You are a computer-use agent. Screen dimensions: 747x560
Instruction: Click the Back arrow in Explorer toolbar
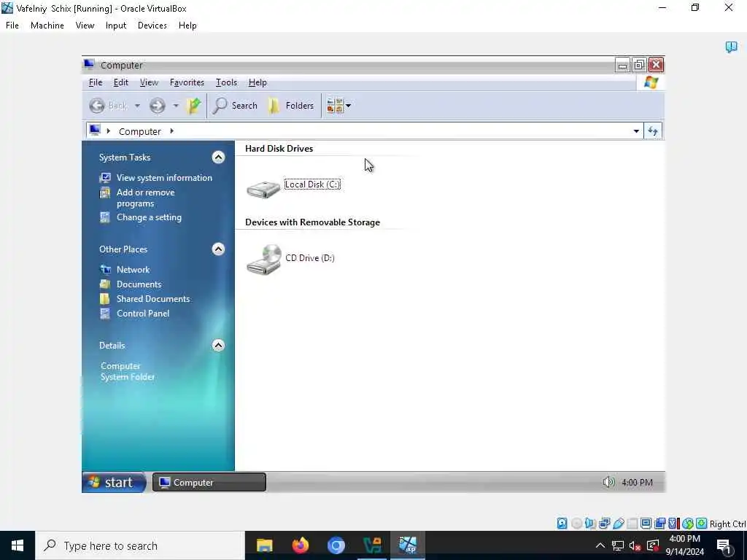[x=97, y=106]
